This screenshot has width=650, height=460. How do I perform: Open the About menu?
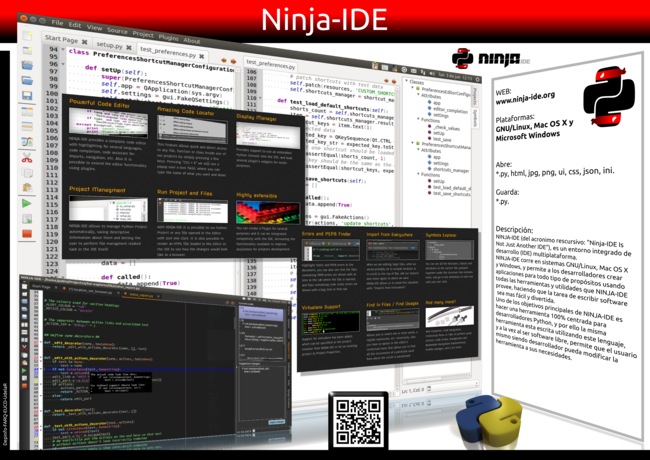coord(192,40)
